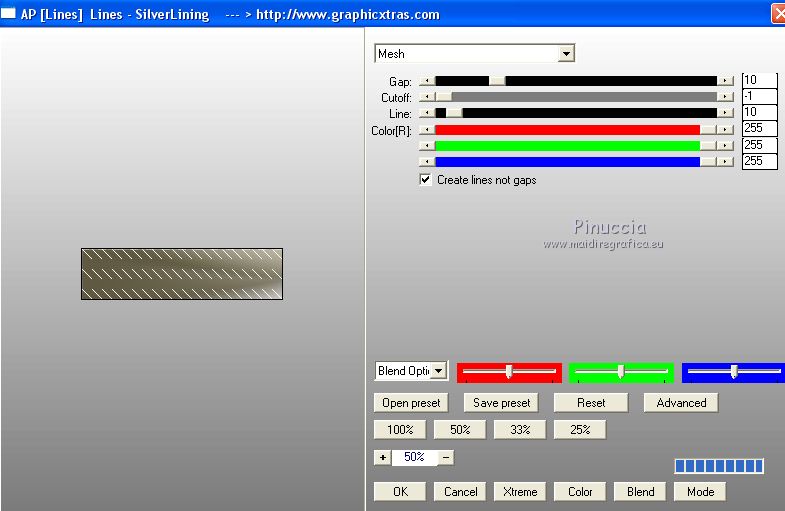Click the window title bar icon

point(8,13)
